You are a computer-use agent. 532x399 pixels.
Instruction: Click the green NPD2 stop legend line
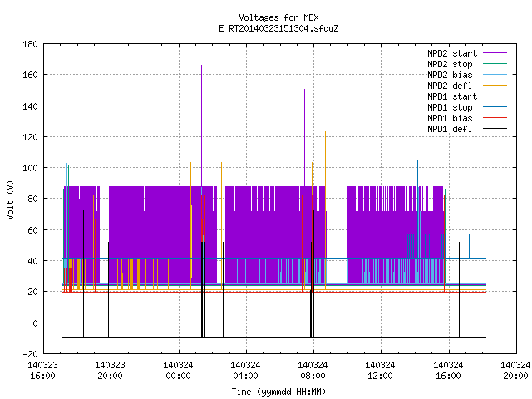pyautogui.click(x=495, y=64)
